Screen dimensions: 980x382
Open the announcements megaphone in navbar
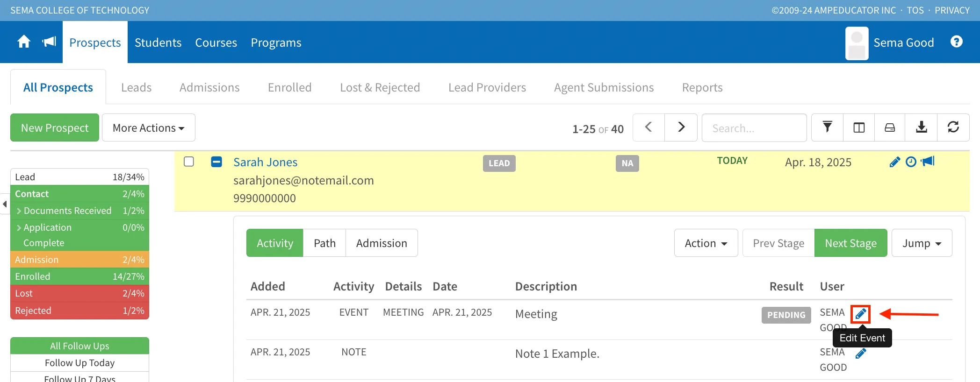[49, 42]
